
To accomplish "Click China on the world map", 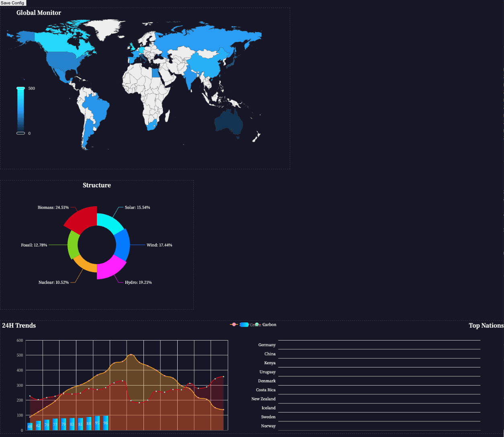I will (x=205, y=64).
